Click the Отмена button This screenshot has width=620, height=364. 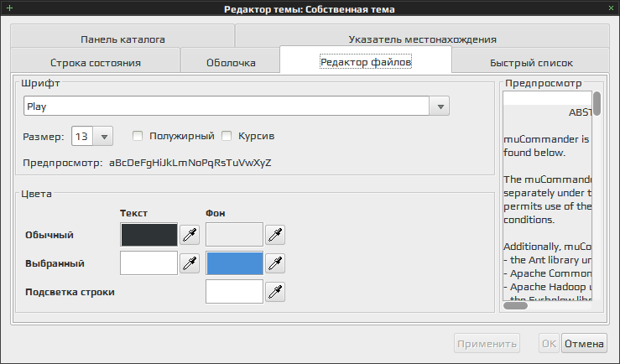(584, 343)
